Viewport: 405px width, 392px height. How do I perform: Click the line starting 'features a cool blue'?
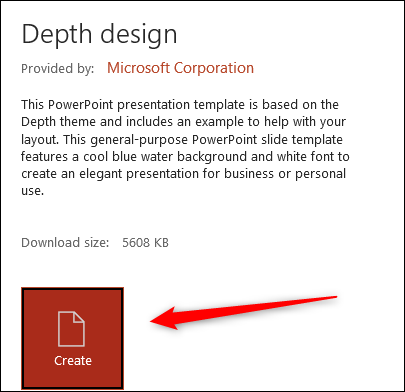click(185, 156)
